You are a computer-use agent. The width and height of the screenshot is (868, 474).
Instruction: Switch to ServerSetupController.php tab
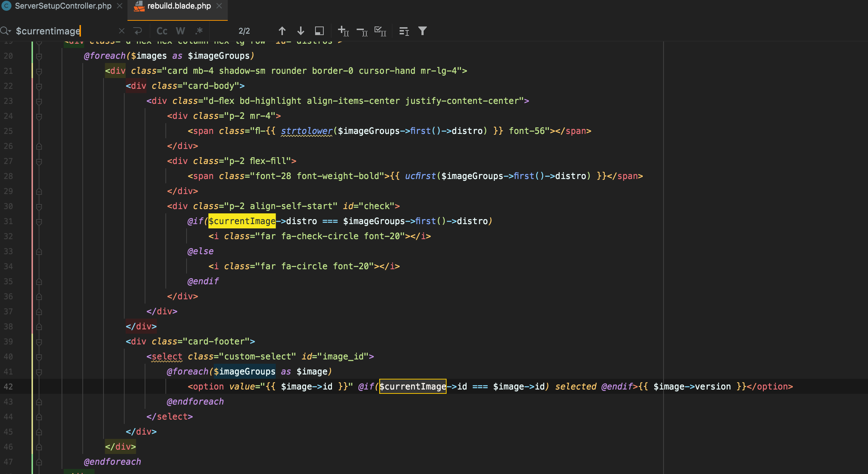(x=63, y=6)
